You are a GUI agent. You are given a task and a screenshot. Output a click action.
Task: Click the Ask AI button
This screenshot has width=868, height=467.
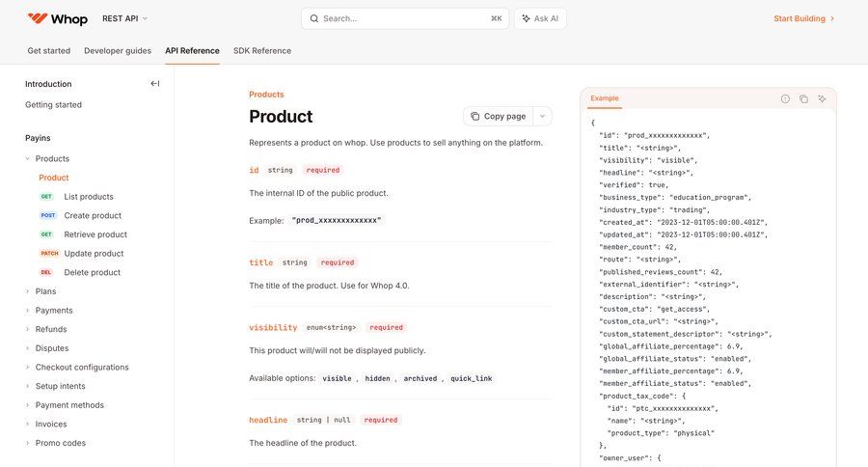pyautogui.click(x=540, y=19)
